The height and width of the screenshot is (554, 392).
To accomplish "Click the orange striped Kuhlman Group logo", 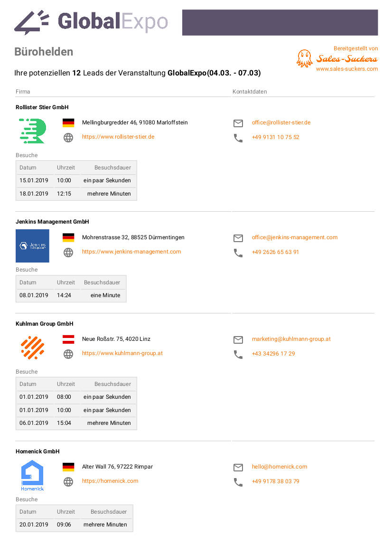I will tap(32, 347).
